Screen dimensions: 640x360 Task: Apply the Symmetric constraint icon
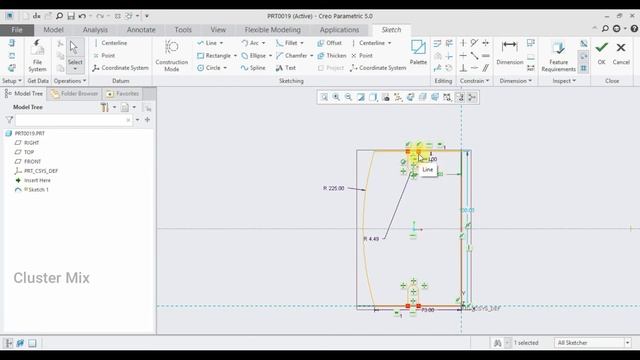click(486, 43)
